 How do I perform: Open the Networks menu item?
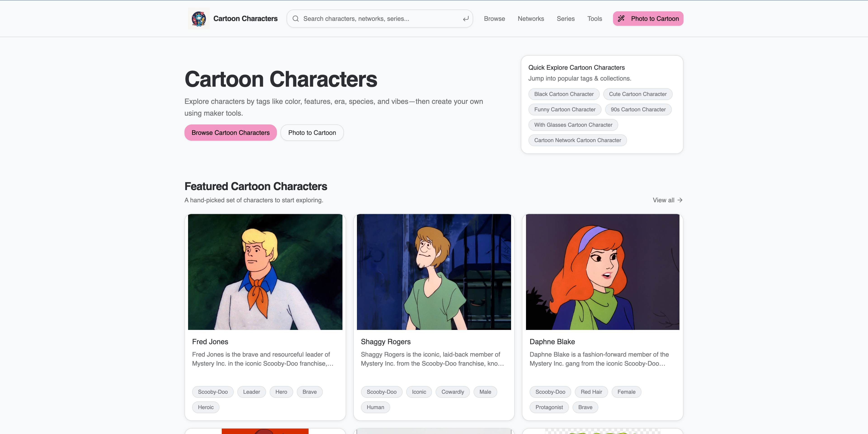coord(531,19)
